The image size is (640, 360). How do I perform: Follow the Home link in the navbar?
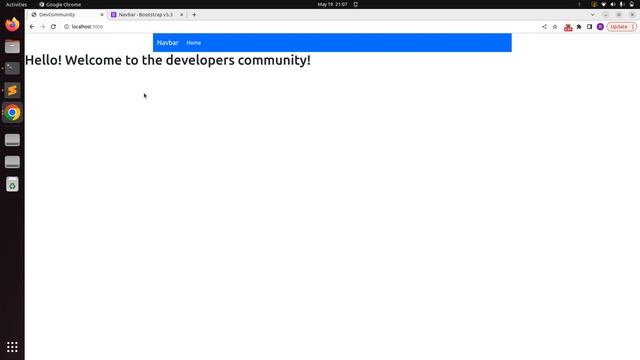193,43
